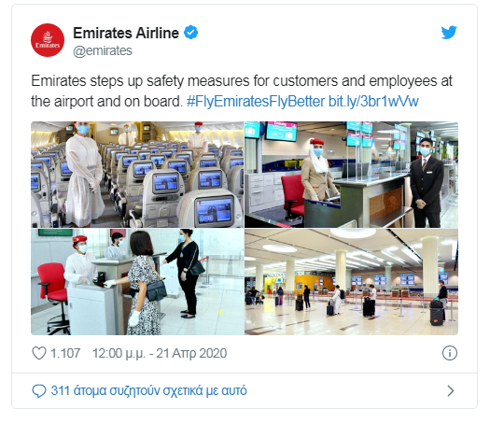The image size is (504, 423).
Task: View the aircraft cabin crew photo
Action: click(137, 175)
